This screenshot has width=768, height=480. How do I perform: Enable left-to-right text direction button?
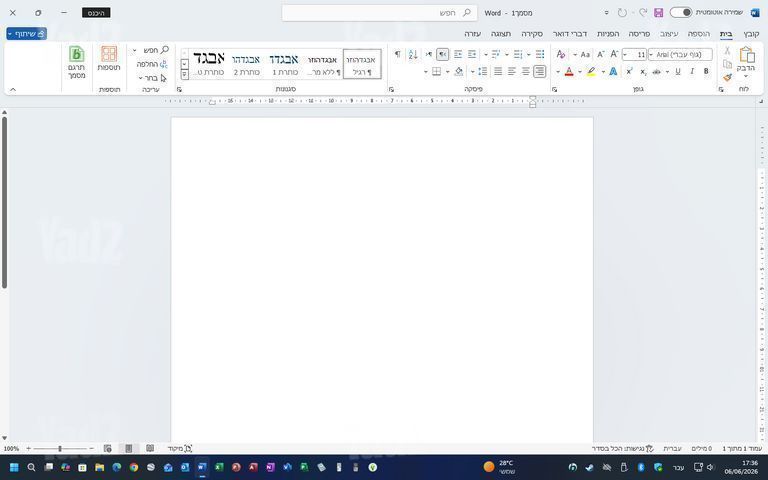click(429, 54)
